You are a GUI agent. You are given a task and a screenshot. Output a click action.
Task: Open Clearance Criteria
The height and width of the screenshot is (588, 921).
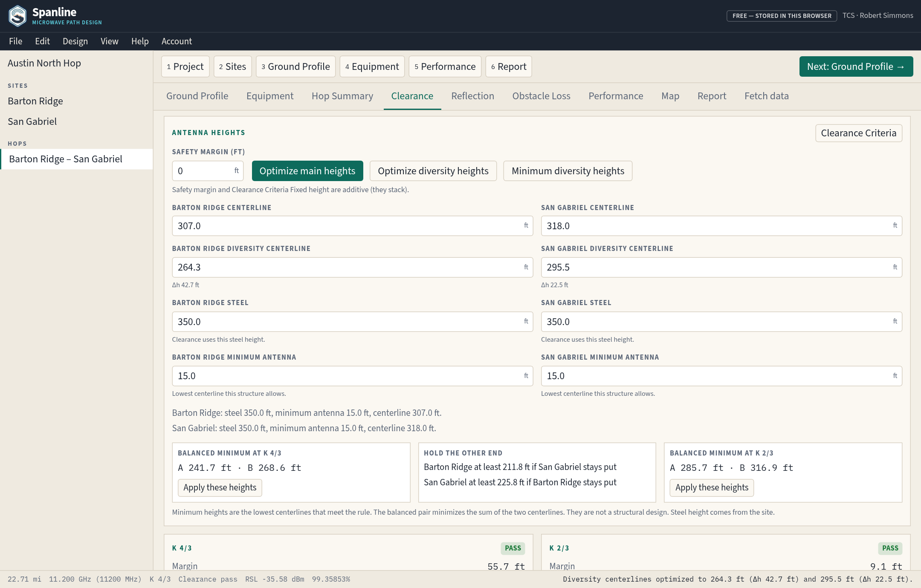(859, 133)
